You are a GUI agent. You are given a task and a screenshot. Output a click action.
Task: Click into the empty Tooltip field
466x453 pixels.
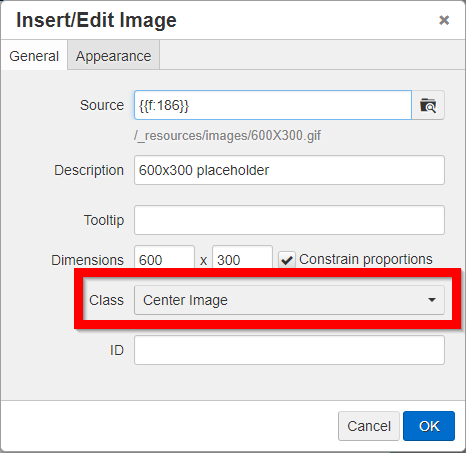coord(289,220)
